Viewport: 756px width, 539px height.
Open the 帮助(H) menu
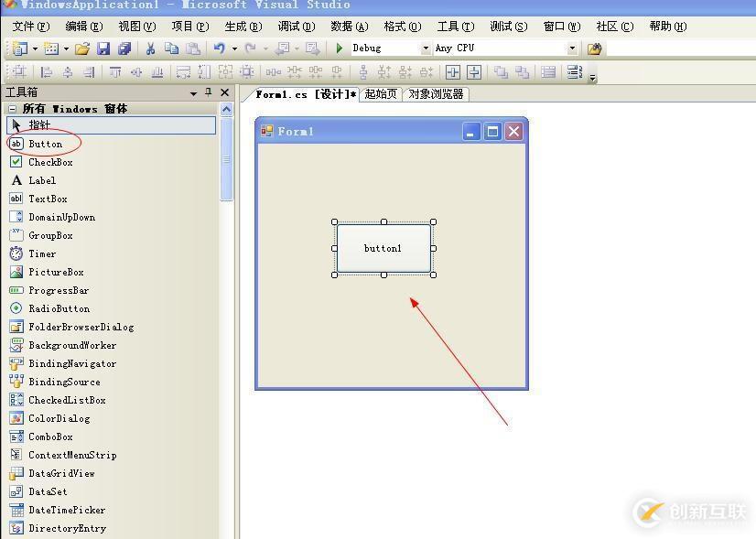tap(668, 27)
